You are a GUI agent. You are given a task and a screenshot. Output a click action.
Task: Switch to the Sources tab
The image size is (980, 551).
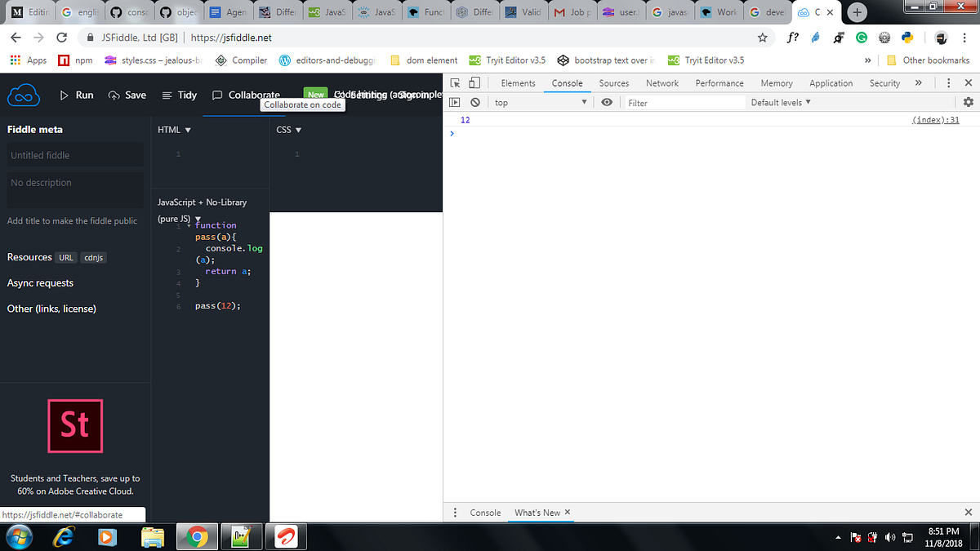(x=614, y=83)
